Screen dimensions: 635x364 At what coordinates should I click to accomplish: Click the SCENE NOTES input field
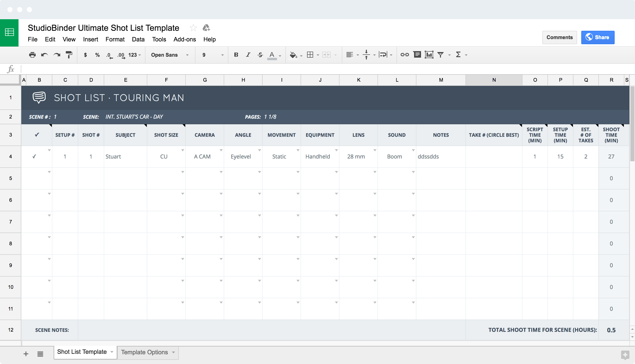[174, 330]
